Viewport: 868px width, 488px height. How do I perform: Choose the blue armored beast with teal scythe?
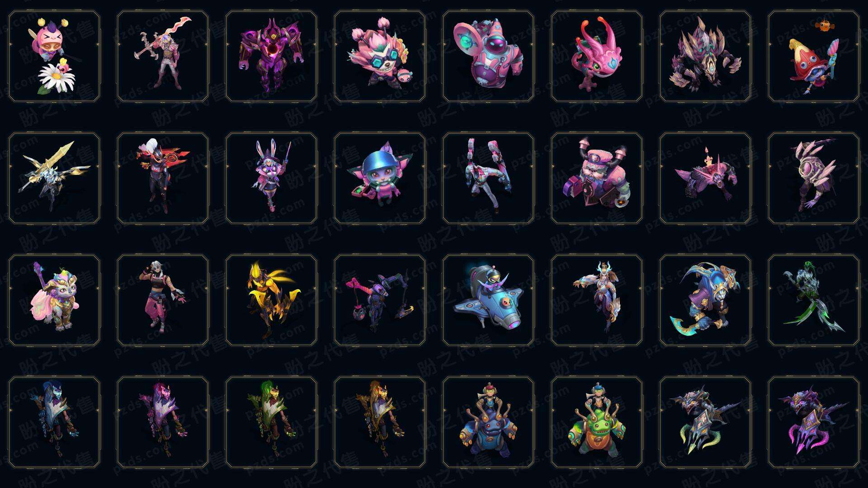[705, 300]
